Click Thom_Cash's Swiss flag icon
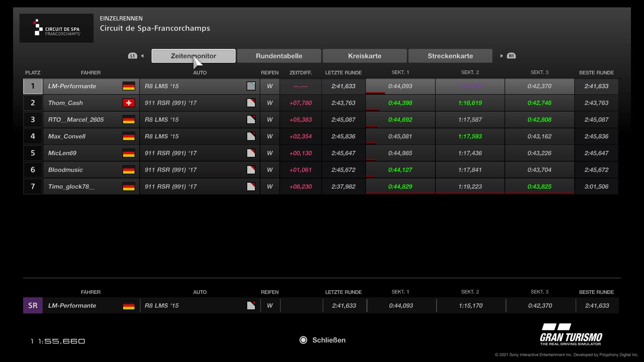 pos(128,103)
